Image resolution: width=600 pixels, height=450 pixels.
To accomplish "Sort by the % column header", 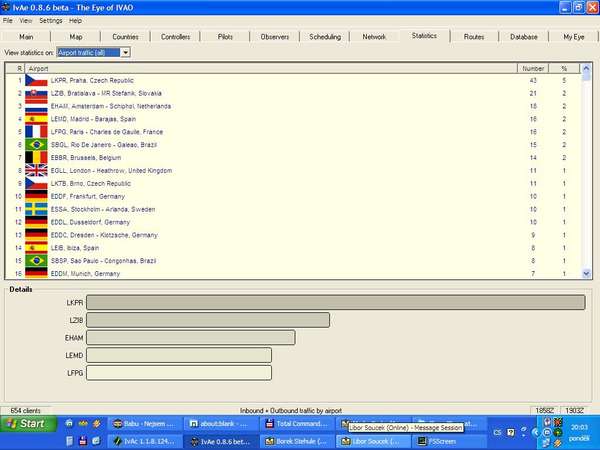I will tap(564, 68).
